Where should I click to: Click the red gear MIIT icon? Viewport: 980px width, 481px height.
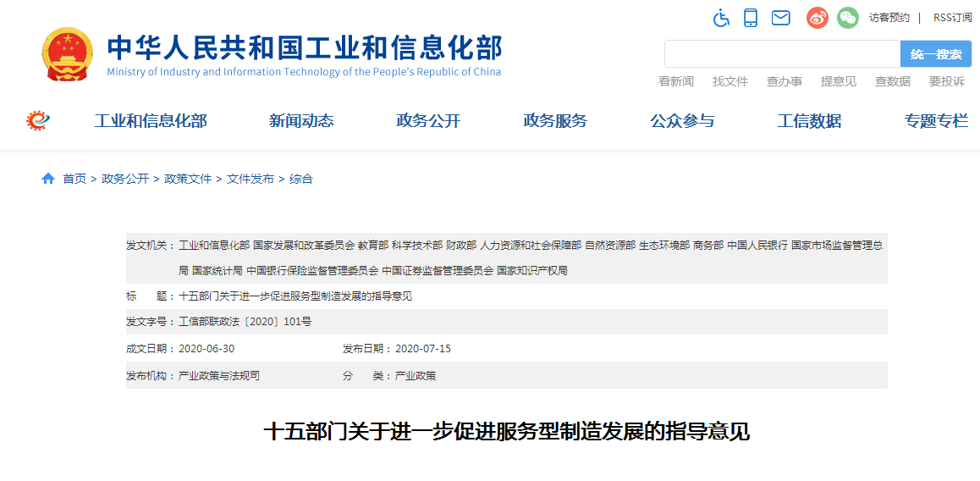pyautogui.click(x=38, y=120)
